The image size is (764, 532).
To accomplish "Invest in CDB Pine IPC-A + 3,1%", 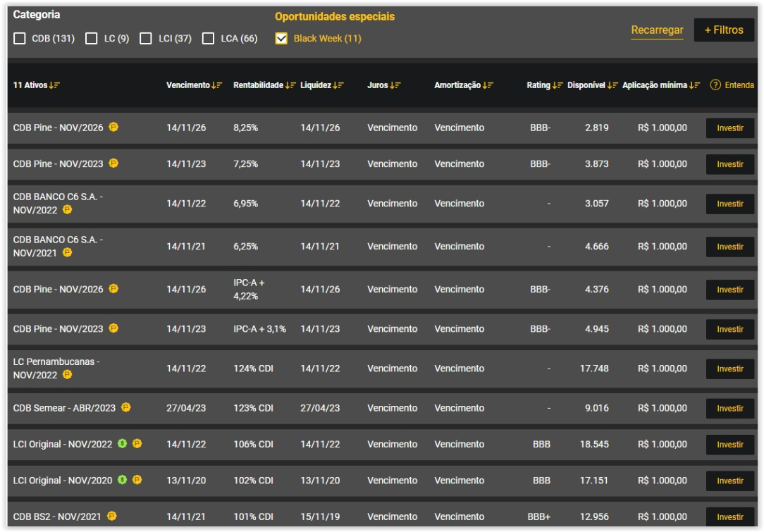I will click(x=730, y=329).
